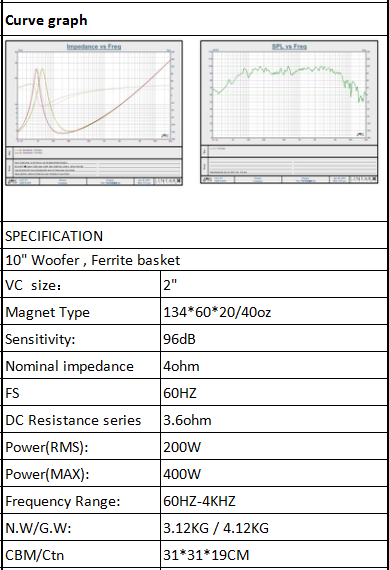Select the 10" Woofer, Ferrite basket row

(x=194, y=260)
